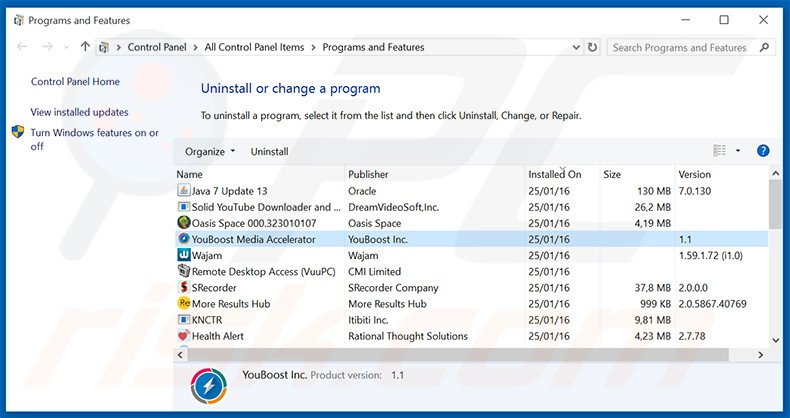Click Control Panel breadcrumb segment
The width and height of the screenshot is (790, 418).
[157, 47]
